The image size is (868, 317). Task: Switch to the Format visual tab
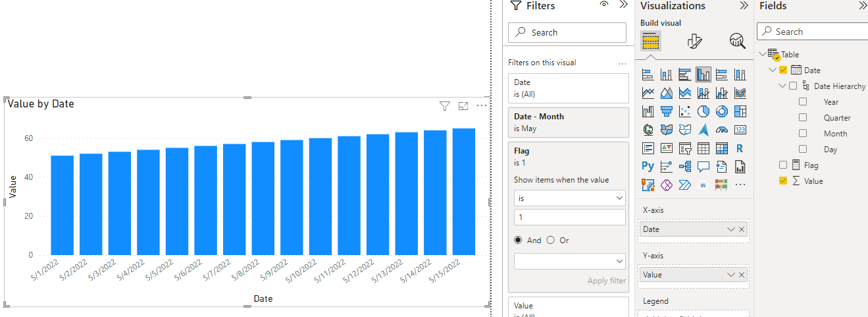tap(694, 42)
